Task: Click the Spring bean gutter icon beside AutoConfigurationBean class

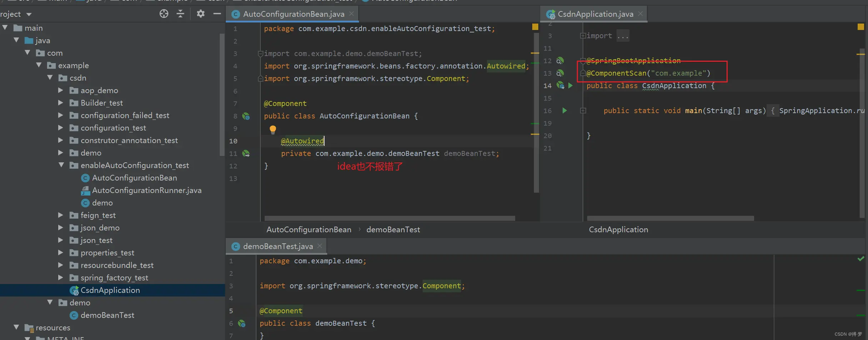Action: click(246, 116)
